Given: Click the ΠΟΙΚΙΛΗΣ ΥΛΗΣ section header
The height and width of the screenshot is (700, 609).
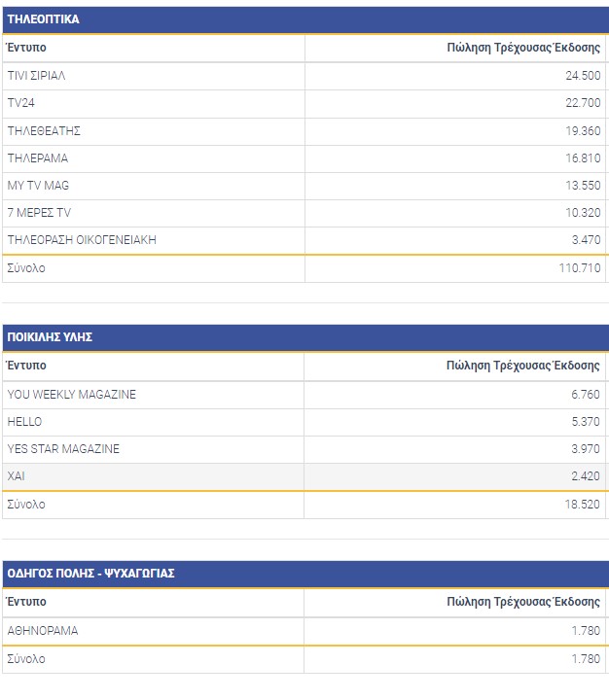Looking at the screenshot, I should (x=50, y=337).
